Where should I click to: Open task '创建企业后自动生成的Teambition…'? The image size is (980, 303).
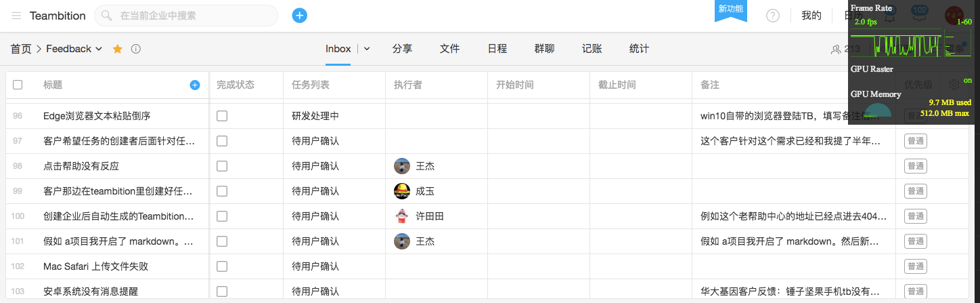(x=118, y=216)
